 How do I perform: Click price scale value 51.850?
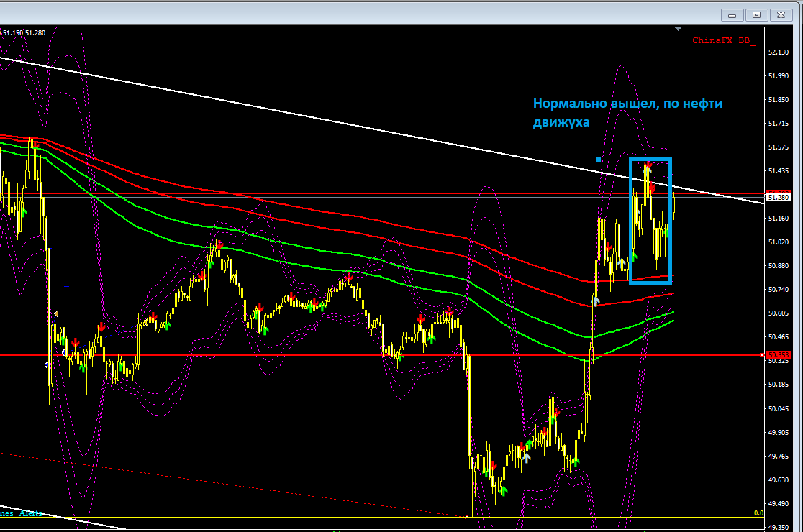[x=779, y=100]
